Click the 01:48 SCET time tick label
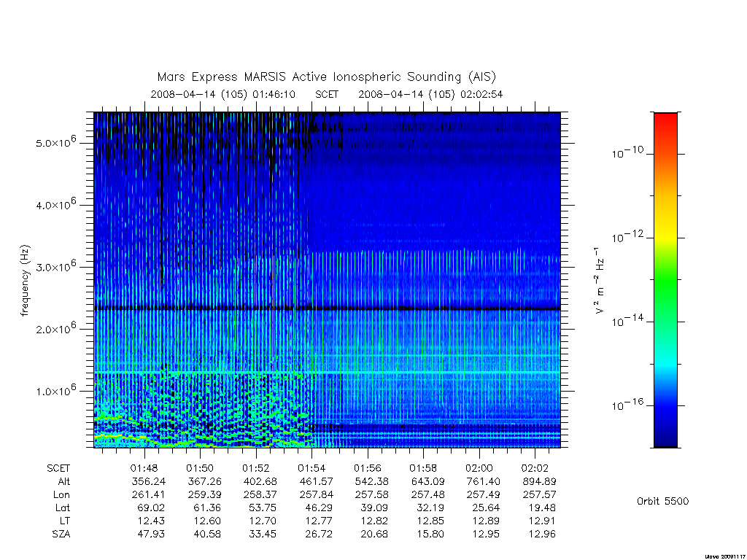 click(x=144, y=469)
